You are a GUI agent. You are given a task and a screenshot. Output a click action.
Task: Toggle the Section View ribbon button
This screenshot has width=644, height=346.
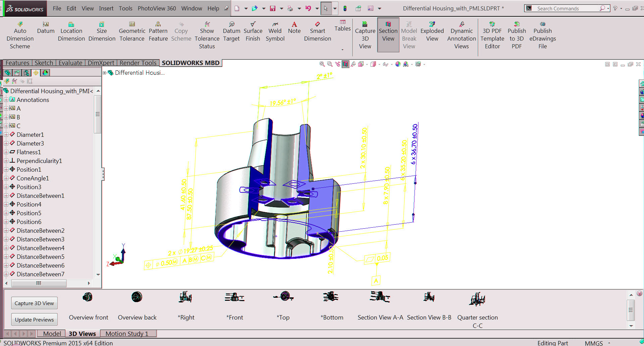[388, 35]
